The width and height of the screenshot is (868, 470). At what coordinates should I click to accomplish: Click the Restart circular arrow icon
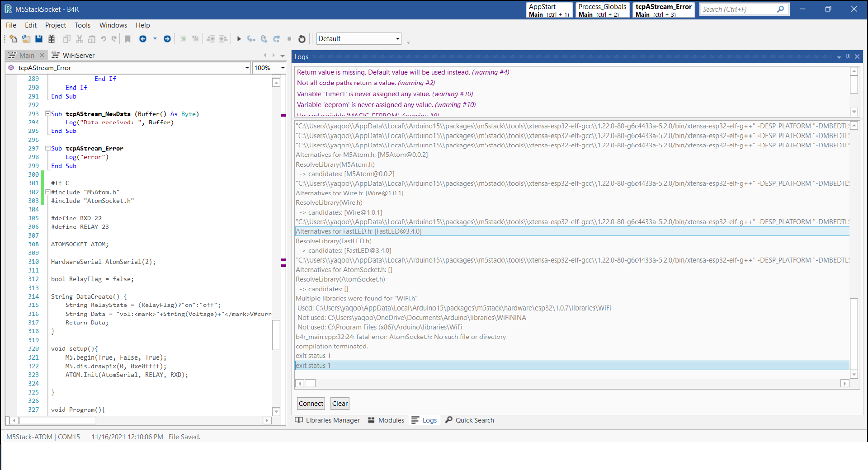(302, 39)
